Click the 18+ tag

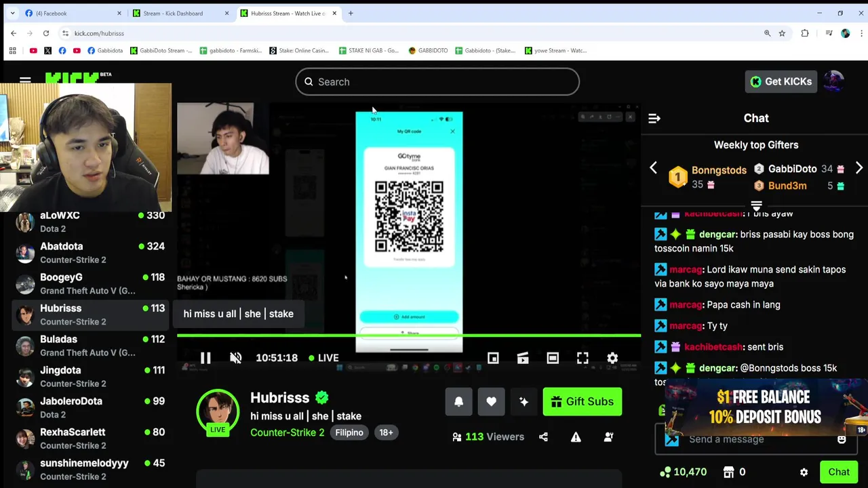[386, 432]
